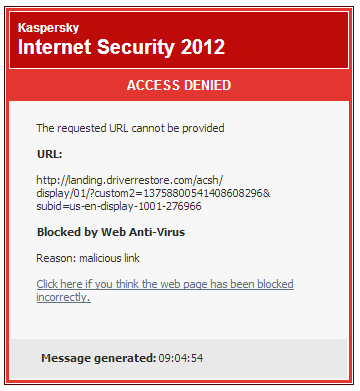Click the 'blocked incorrectly' report link
The image size is (360, 391).
pos(165,290)
